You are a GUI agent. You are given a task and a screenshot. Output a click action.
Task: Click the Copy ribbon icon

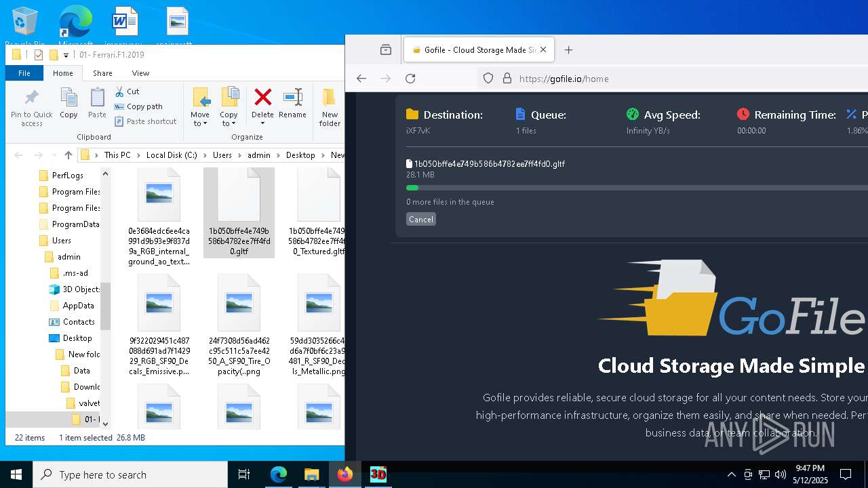(68, 104)
